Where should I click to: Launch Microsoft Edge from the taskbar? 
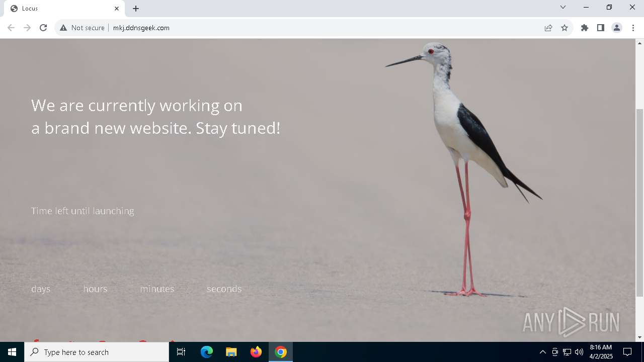coord(207,352)
